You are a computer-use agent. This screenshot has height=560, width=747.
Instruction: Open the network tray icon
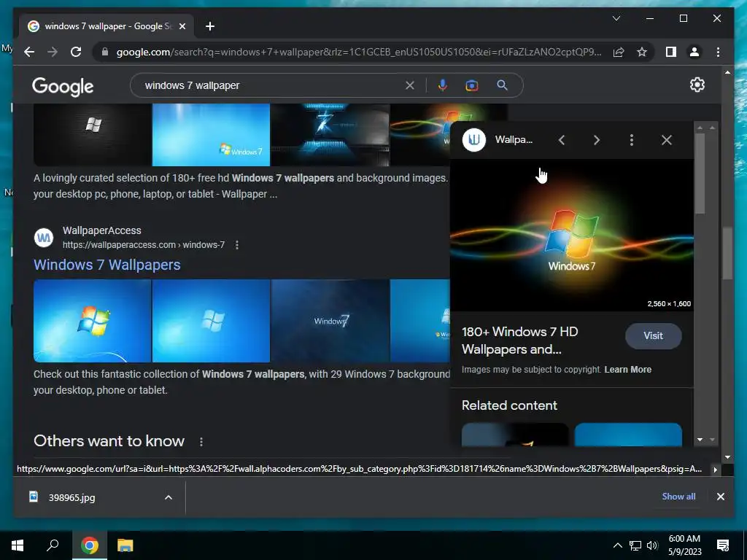(x=635, y=545)
